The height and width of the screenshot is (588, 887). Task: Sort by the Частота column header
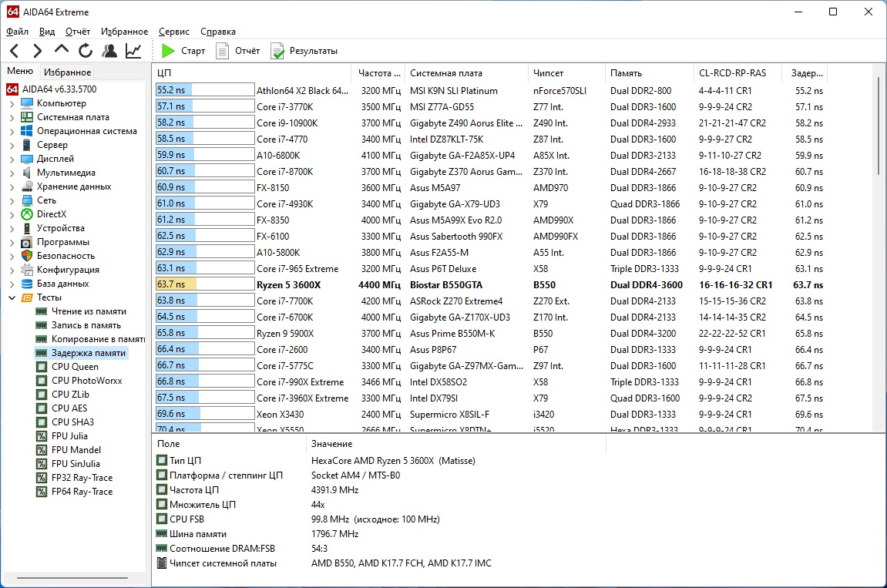(378, 73)
